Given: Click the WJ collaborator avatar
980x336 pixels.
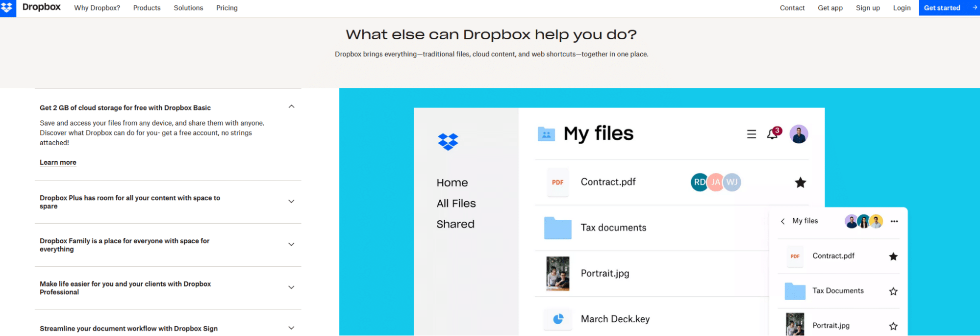Looking at the screenshot, I should click(732, 182).
